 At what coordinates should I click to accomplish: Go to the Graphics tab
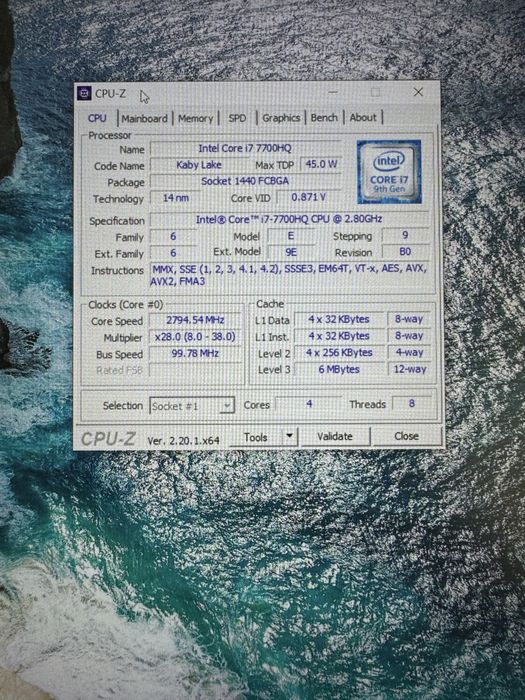pyautogui.click(x=281, y=118)
